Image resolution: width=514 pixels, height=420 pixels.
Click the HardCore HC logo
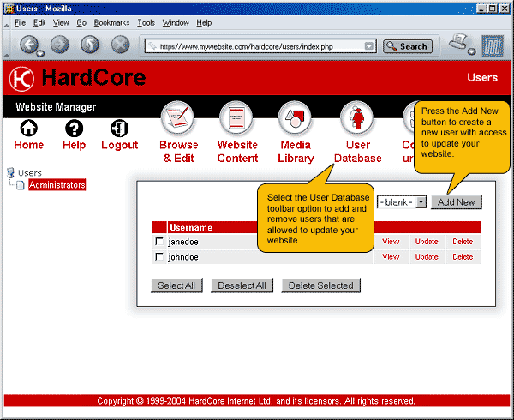(21, 79)
